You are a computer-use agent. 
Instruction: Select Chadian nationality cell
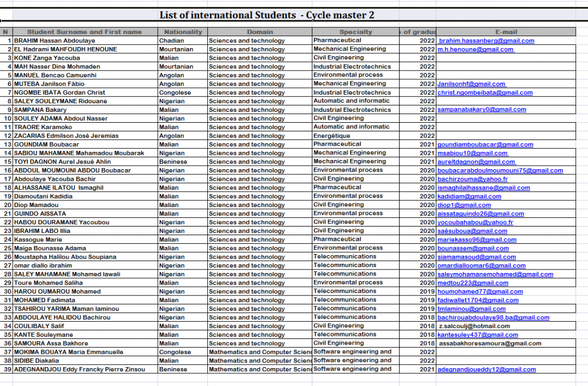183,40
